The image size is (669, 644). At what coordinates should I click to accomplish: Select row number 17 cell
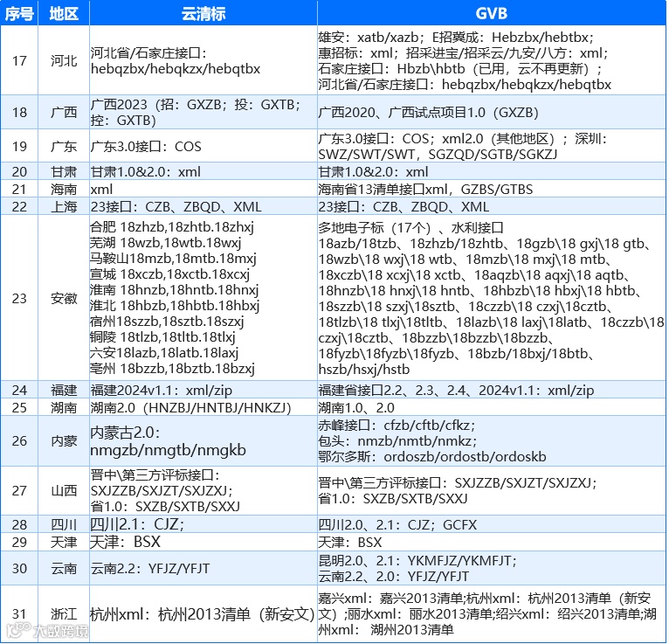coord(19,60)
